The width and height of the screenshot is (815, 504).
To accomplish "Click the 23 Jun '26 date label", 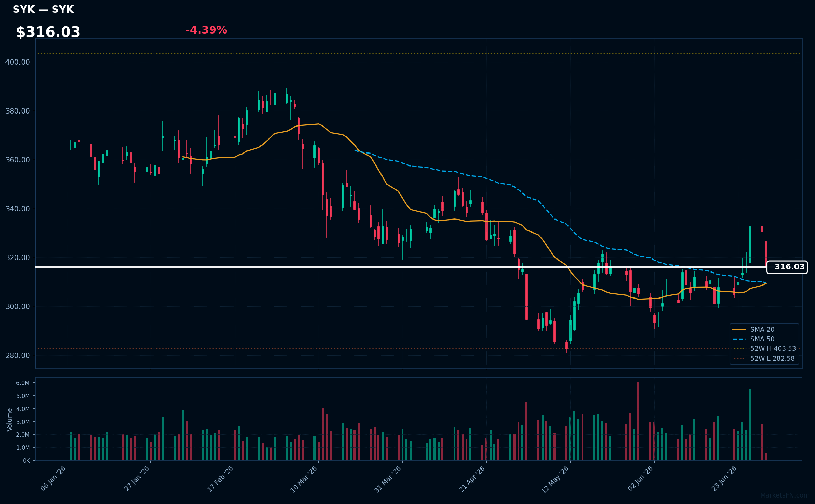I will 724,478.
